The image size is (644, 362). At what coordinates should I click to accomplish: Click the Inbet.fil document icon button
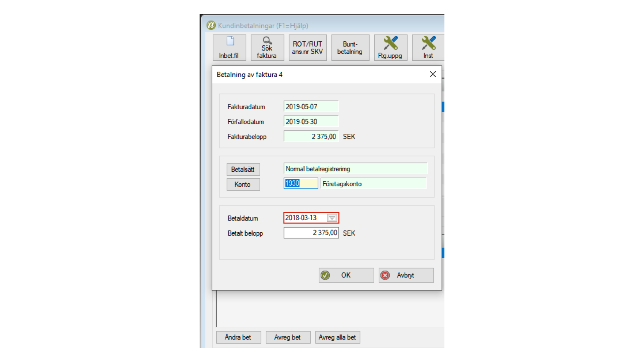[x=229, y=48]
